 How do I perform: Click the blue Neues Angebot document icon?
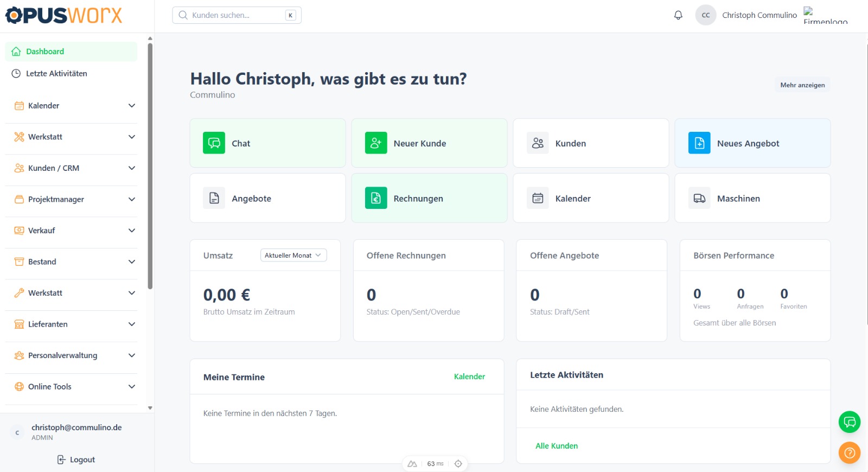pos(699,143)
